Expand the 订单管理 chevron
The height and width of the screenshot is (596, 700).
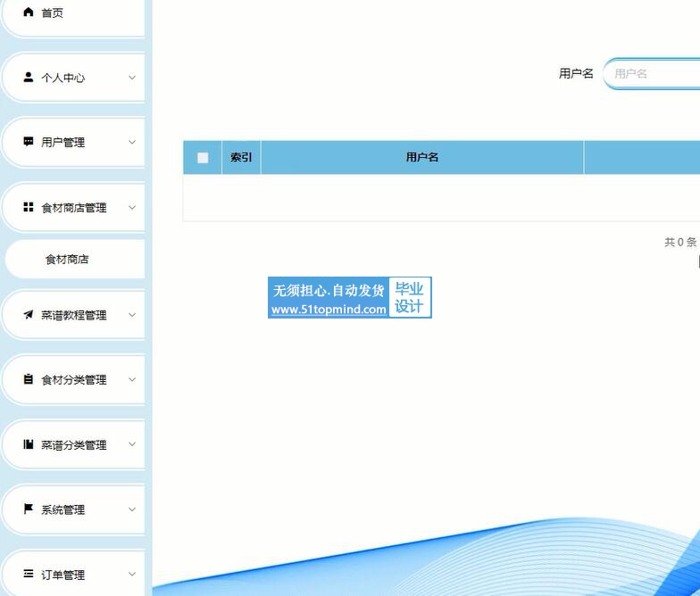pyautogui.click(x=132, y=574)
